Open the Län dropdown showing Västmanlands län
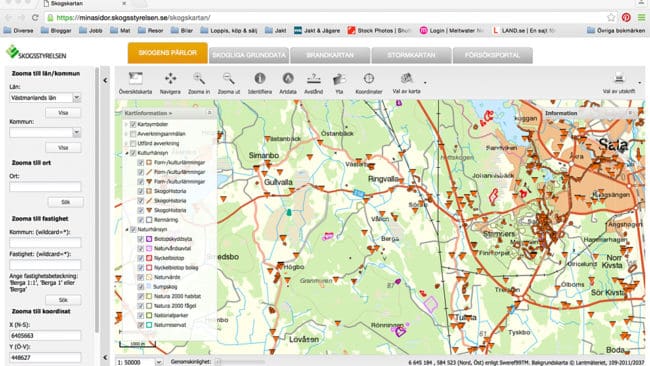Screen dimensions: 650x366 77,98
